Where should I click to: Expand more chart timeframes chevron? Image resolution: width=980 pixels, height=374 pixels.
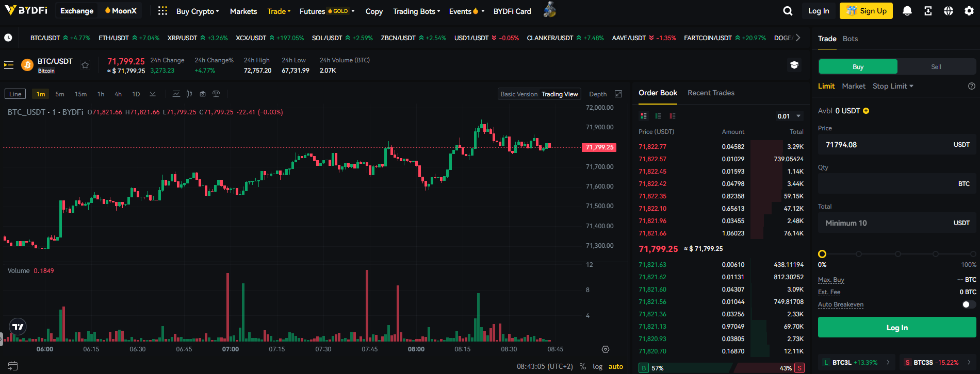153,94
